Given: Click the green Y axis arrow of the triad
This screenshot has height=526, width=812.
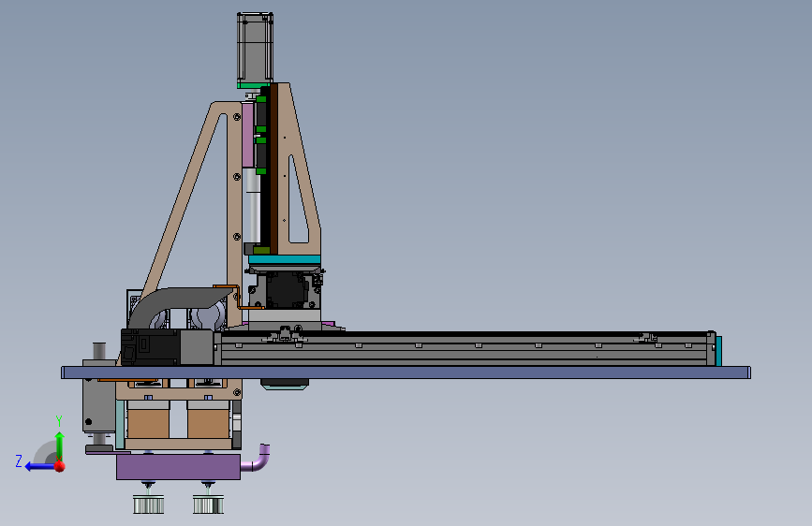Looking at the screenshot, I should pyautogui.click(x=60, y=443).
